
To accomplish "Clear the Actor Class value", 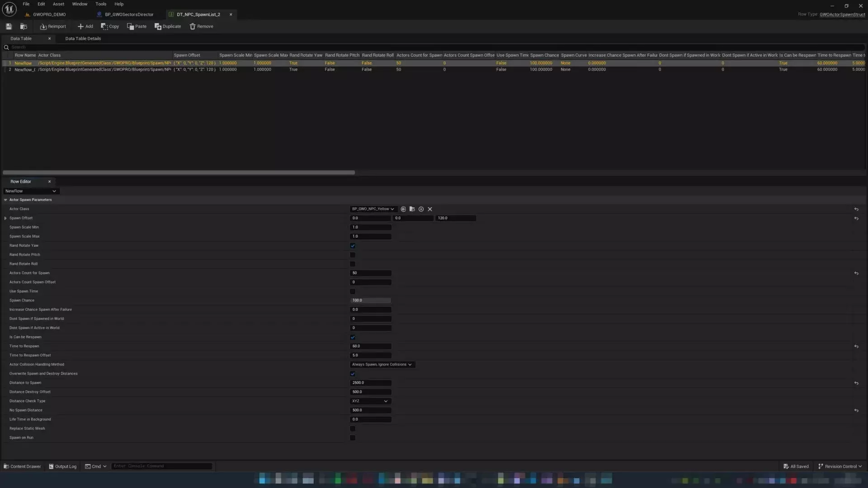I will pos(430,209).
